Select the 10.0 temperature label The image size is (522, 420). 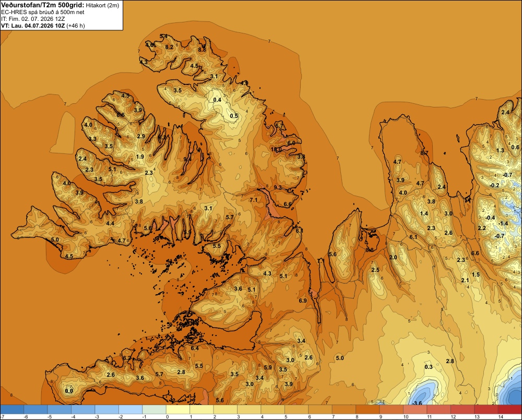[276, 149]
